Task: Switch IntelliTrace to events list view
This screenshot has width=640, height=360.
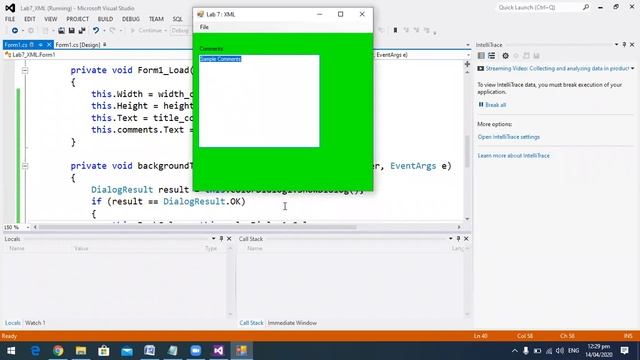Action: pos(491,56)
